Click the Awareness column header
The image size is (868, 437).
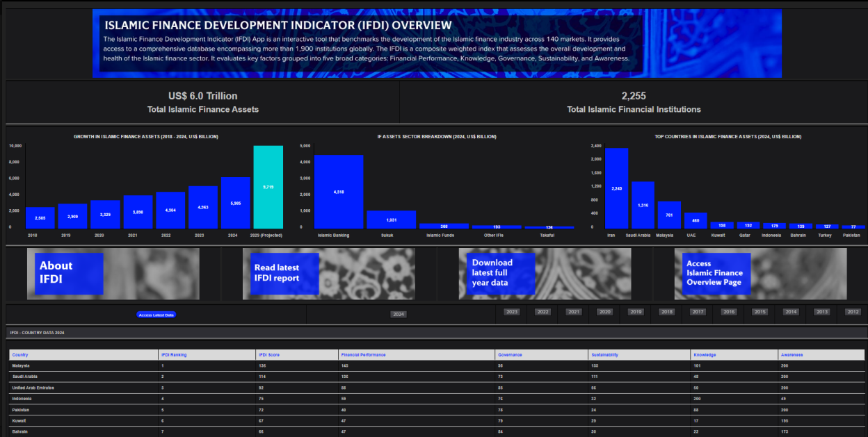coord(791,355)
